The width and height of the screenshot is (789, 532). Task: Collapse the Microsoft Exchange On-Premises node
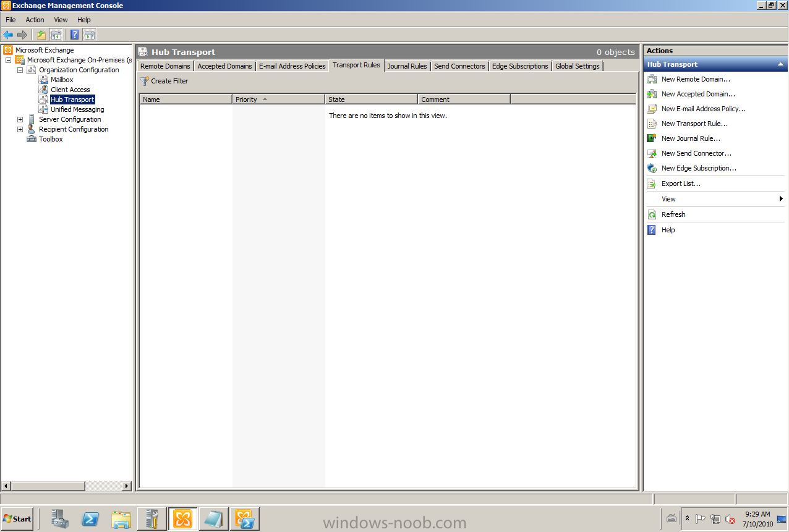pyautogui.click(x=8, y=60)
